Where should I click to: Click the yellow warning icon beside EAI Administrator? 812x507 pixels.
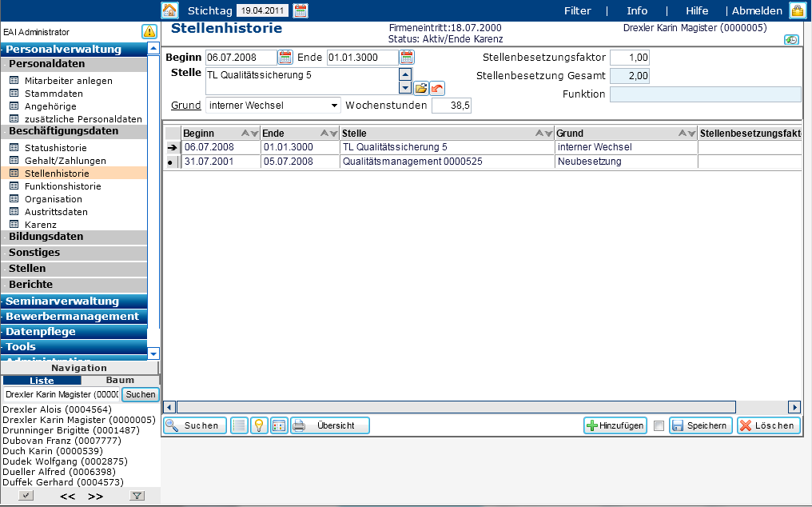click(149, 32)
